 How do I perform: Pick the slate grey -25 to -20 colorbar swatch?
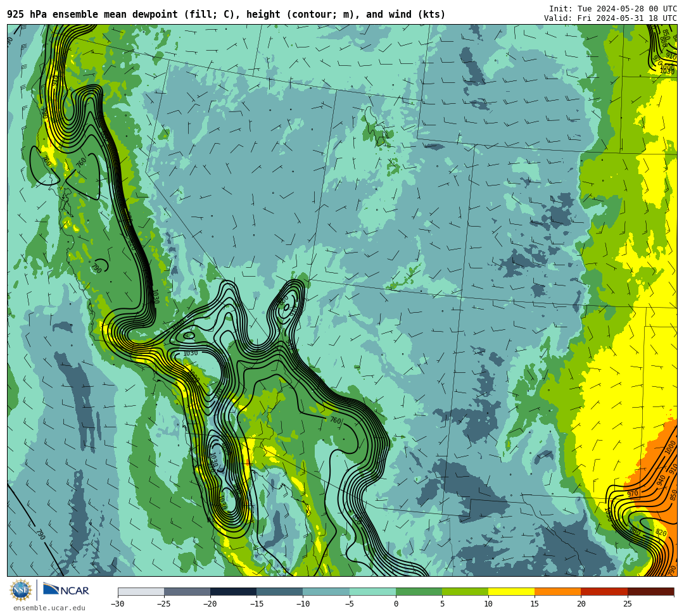(x=187, y=591)
